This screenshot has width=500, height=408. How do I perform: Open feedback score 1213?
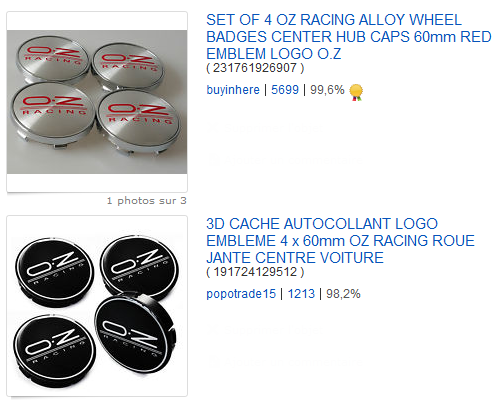click(x=301, y=294)
